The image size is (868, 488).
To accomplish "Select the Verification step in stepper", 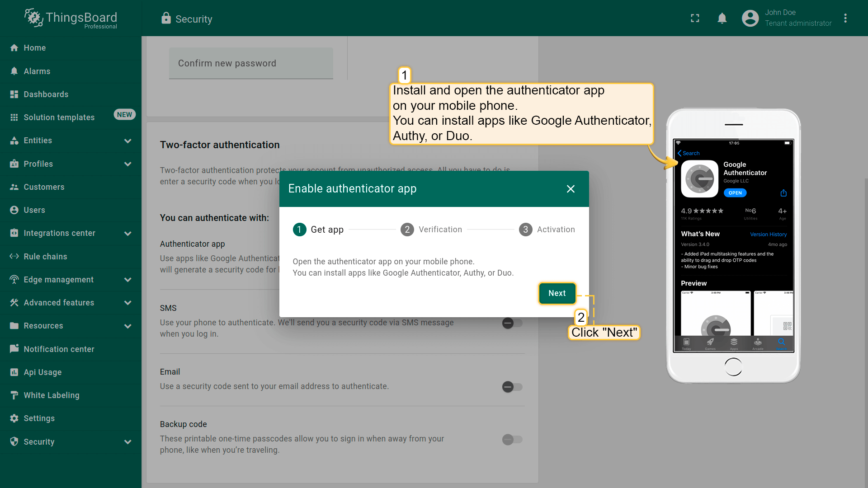I will 431,230.
